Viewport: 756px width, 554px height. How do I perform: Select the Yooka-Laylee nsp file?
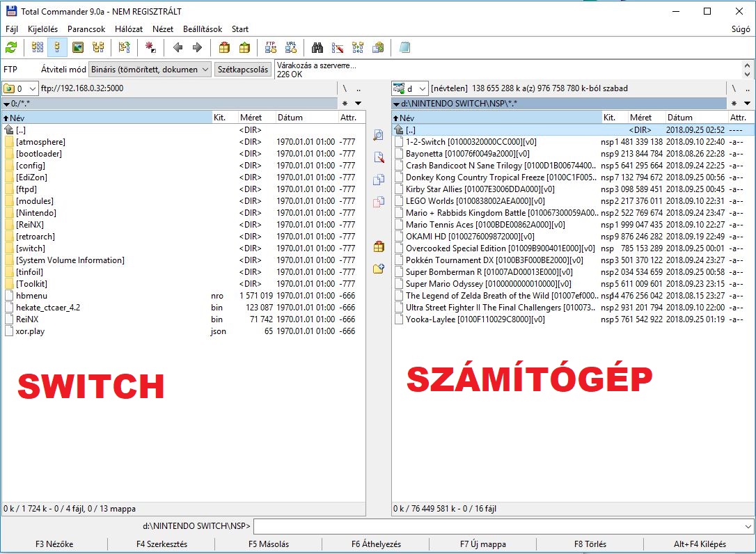[x=573, y=319]
